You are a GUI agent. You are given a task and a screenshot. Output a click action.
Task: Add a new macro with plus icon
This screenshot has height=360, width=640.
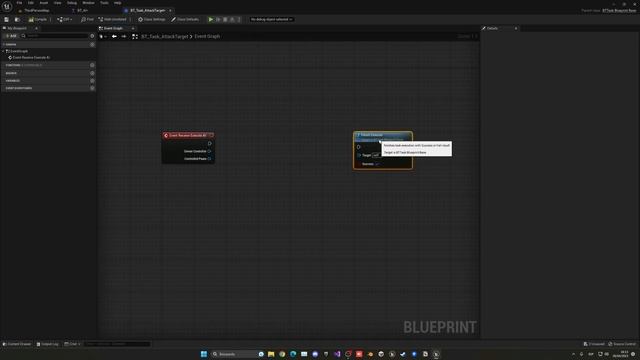[92, 73]
